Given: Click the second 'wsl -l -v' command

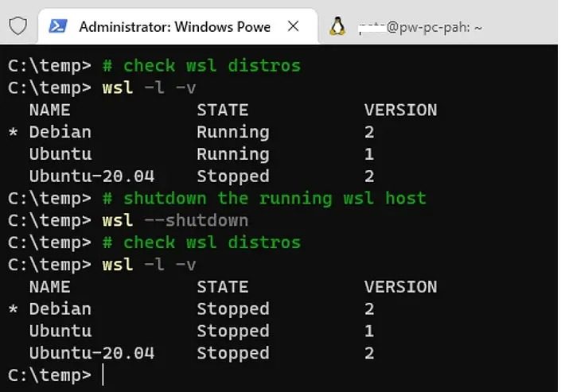Looking at the screenshot, I should click(149, 264).
